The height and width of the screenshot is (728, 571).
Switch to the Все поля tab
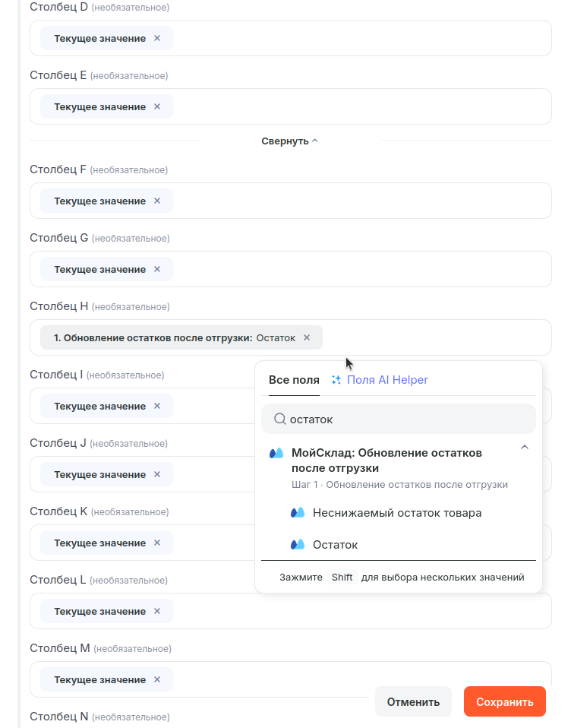(294, 380)
